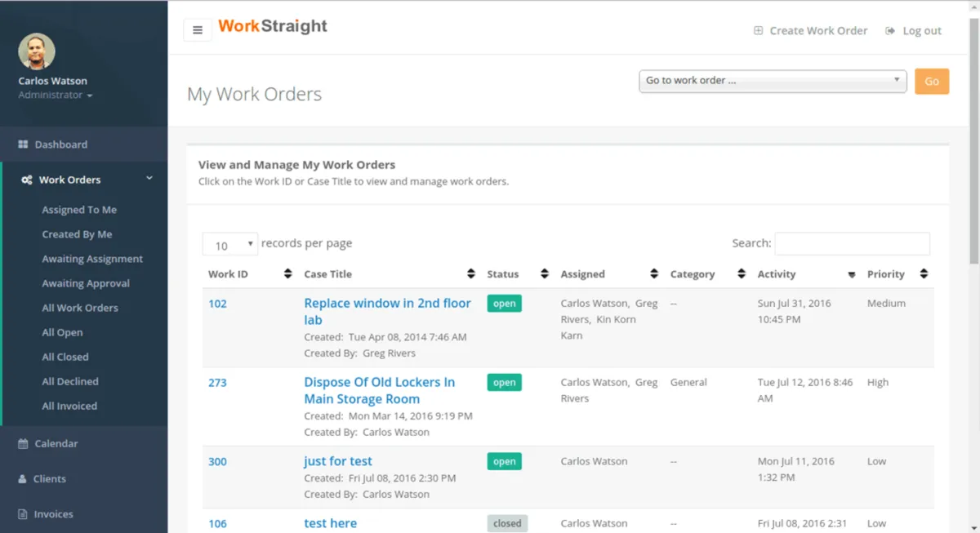Viewport: 980px width, 533px height.
Task: Click the open status badge for order 300
Action: tap(504, 461)
